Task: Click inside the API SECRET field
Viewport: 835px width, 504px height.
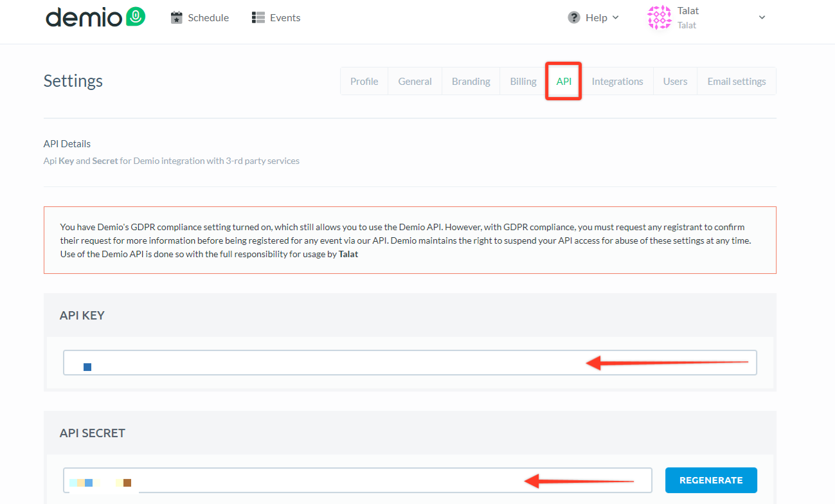Action: [357, 480]
